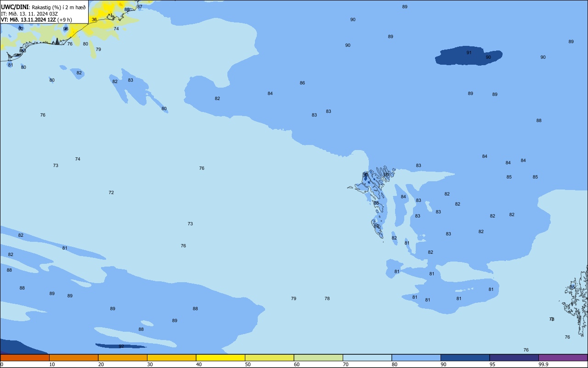Click the navy 95–99.9 legend swatch

pos(514,357)
